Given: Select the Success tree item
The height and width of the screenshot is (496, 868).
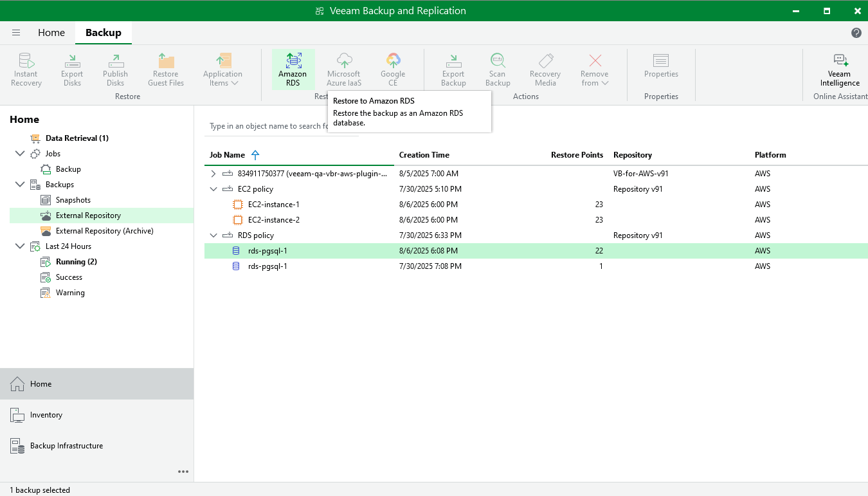Looking at the screenshot, I should [x=69, y=277].
